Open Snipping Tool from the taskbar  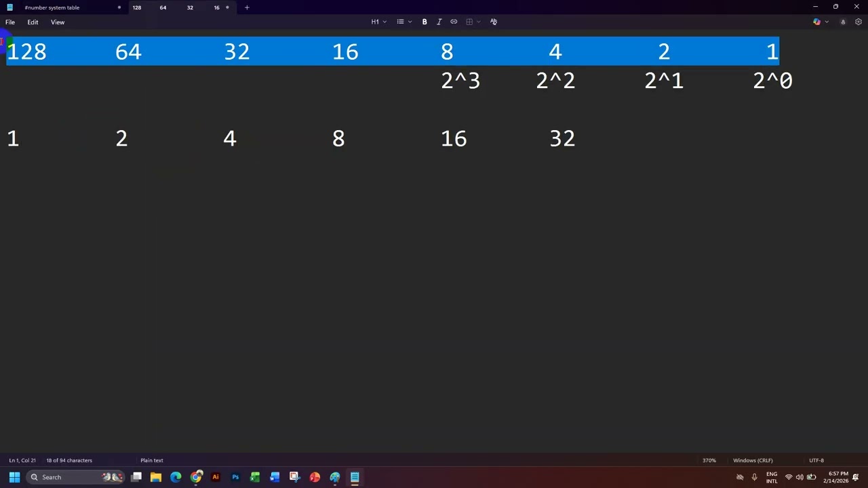click(x=294, y=477)
